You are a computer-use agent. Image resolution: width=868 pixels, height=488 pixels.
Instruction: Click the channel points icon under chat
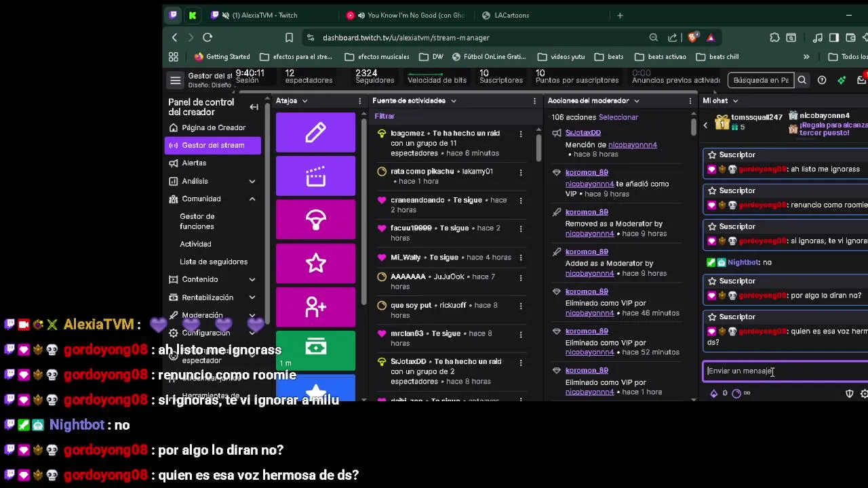pos(736,393)
